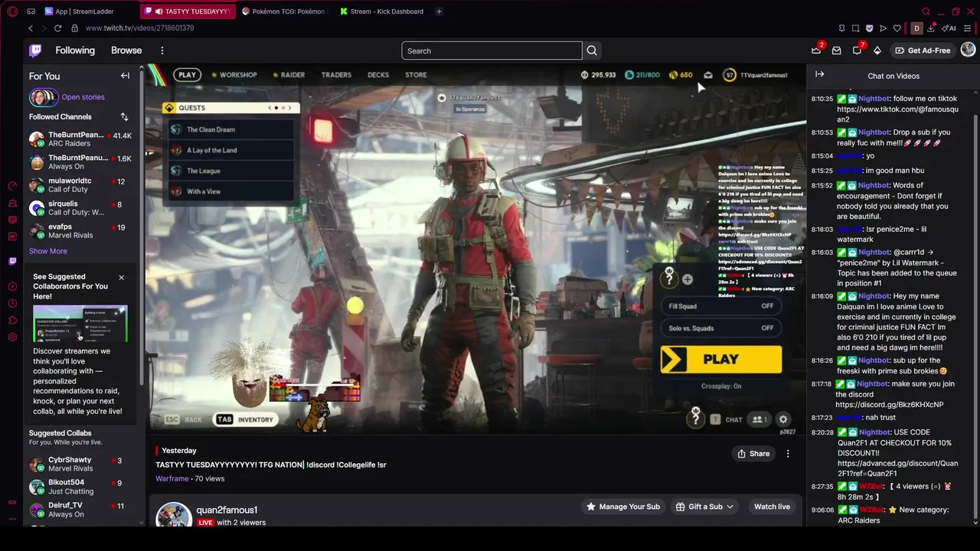Open Opera AI assistant button
This screenshot has width=980, height=551.
[x=949, y=28]
